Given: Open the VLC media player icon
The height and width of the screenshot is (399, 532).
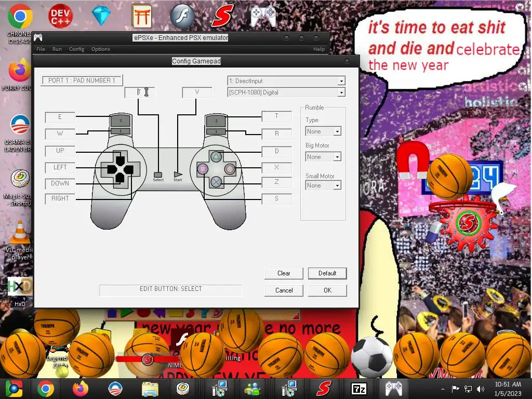Looking at the screenshot, I should tap(20, 232).
